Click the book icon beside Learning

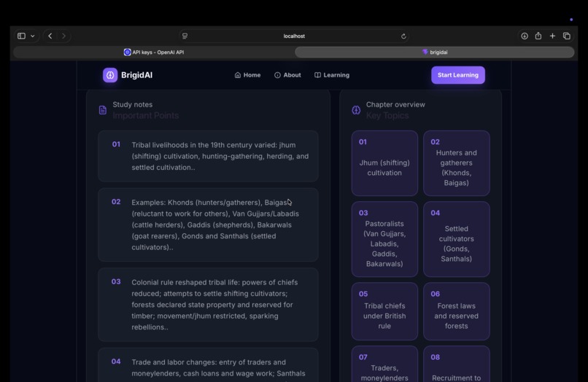tap(317, 75)
